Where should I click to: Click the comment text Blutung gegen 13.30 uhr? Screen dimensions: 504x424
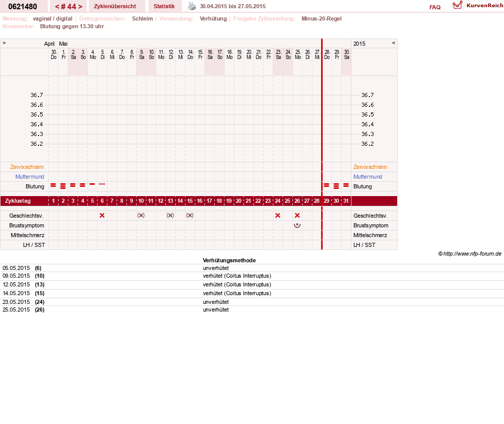(x=72, y=26)
